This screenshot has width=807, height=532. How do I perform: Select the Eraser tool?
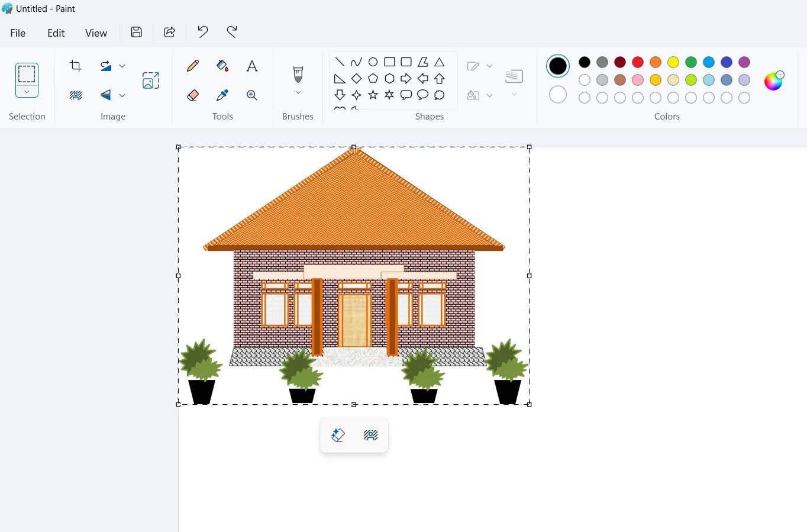[192, 95]
